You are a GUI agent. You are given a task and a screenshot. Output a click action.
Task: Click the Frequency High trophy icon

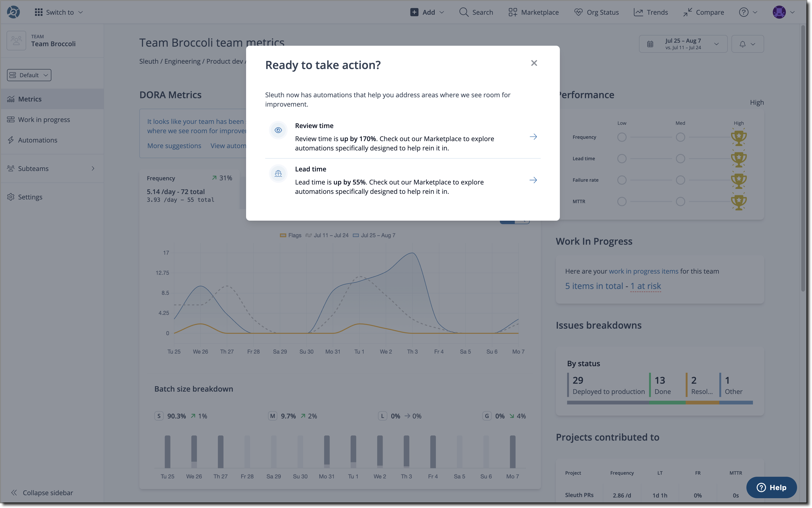pyautogui.click(x=739, y=137)
